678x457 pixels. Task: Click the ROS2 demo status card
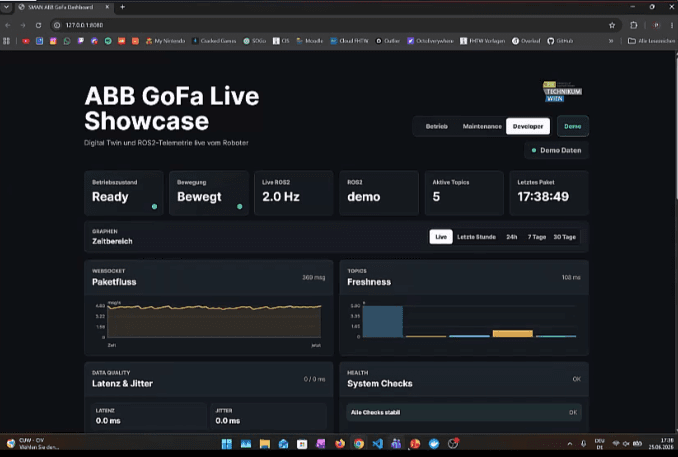point(379,193)
